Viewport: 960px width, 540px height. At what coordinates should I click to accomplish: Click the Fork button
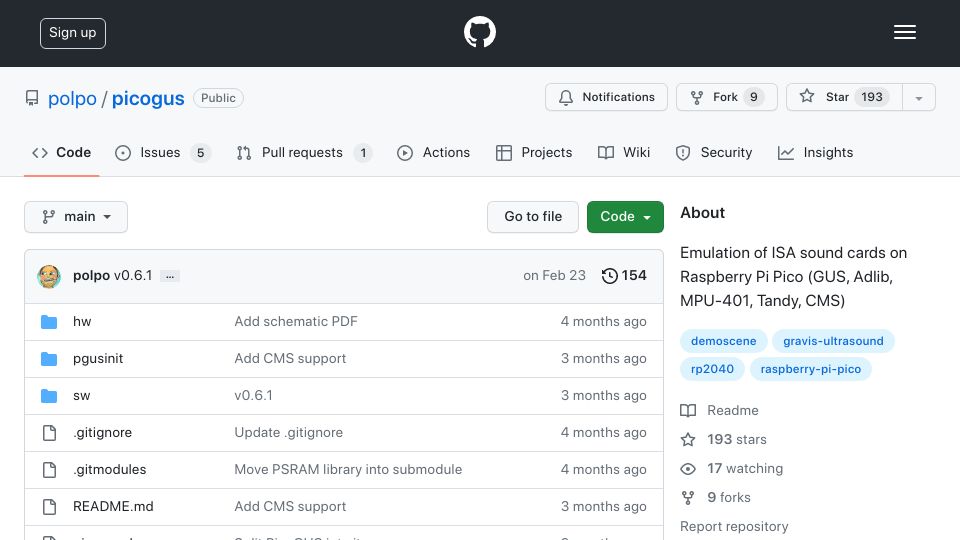727,97
